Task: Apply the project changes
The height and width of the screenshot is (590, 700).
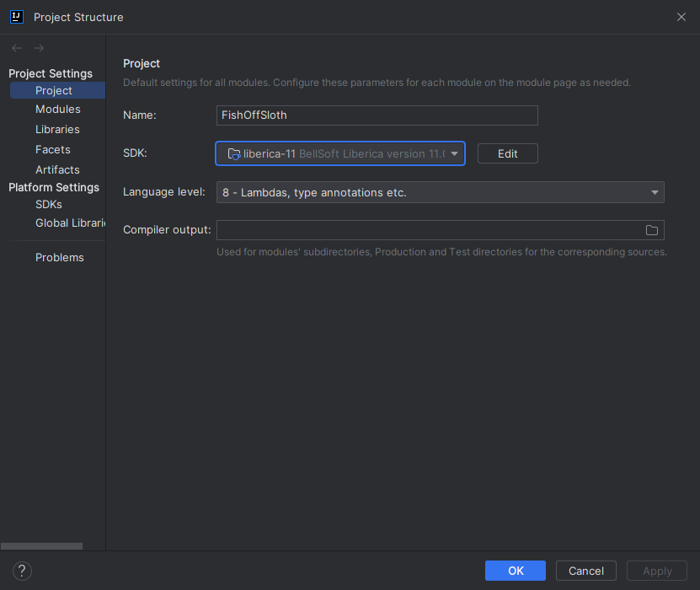Action: coord(656,571)
